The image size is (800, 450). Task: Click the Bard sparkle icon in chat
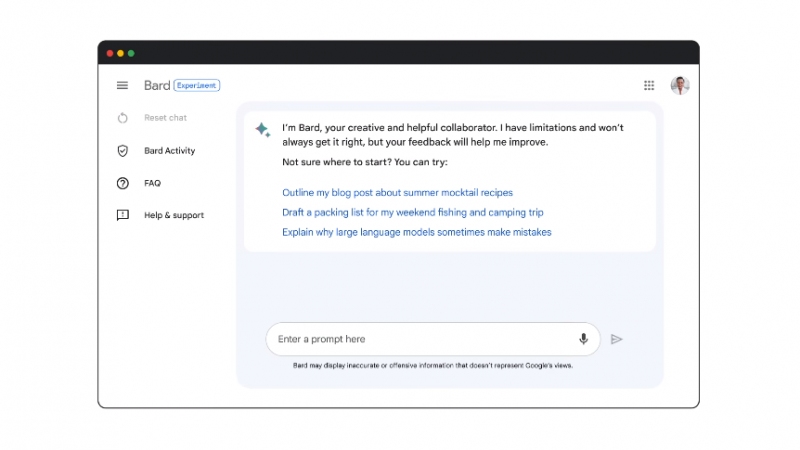pos(262,129)
